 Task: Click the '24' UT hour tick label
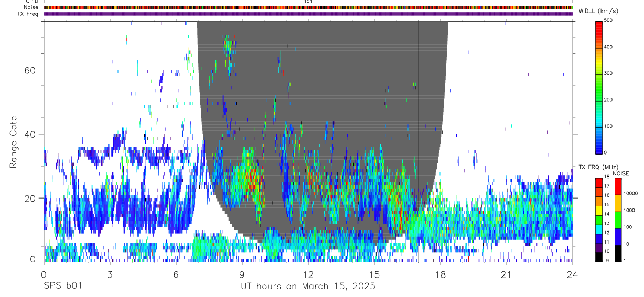(573, 274)
